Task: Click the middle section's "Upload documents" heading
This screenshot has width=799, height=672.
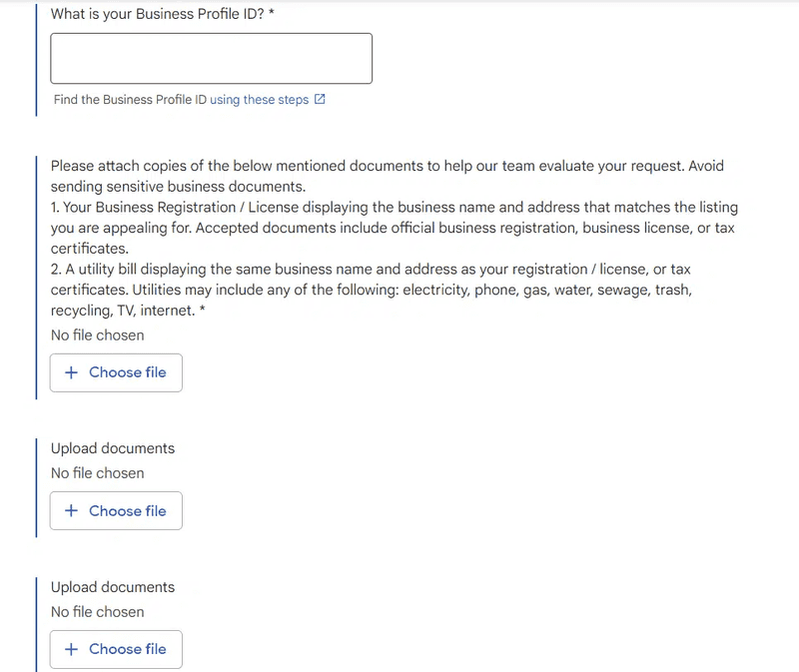Action: coord(113,448)
